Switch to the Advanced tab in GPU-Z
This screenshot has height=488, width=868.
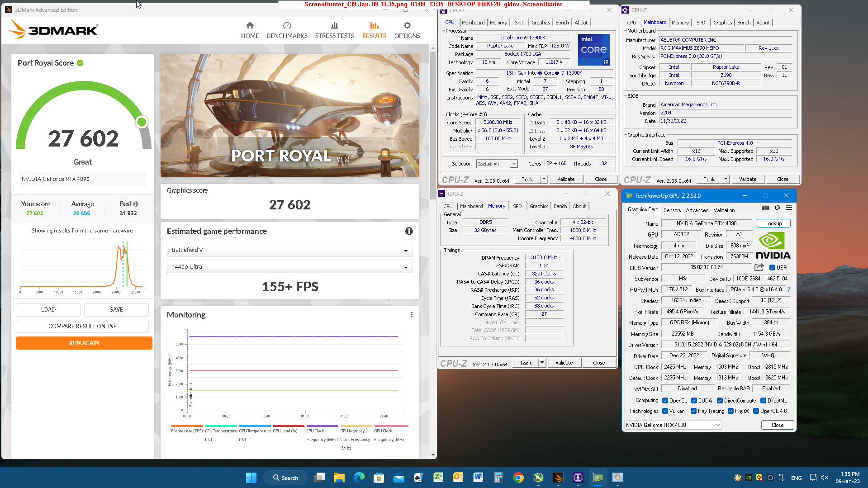(697, 210)
